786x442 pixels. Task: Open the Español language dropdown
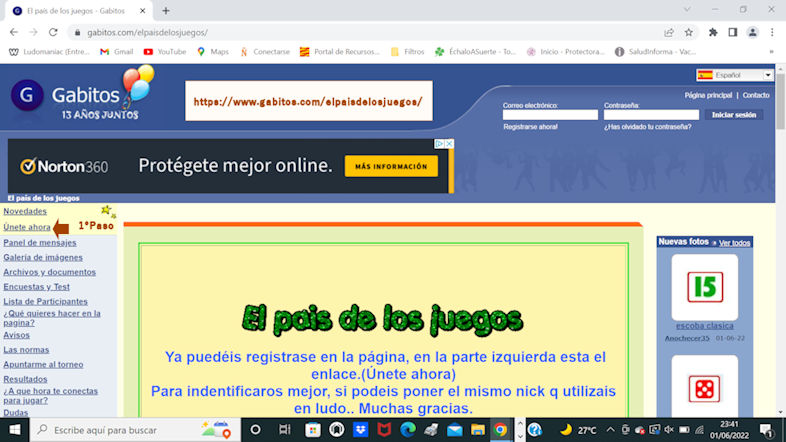(x=734, y=75)
